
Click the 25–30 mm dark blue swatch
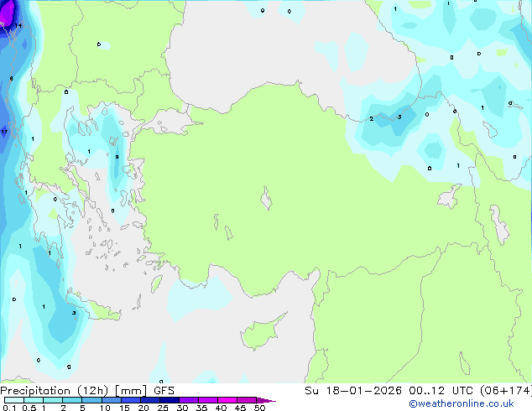point(169,400)
